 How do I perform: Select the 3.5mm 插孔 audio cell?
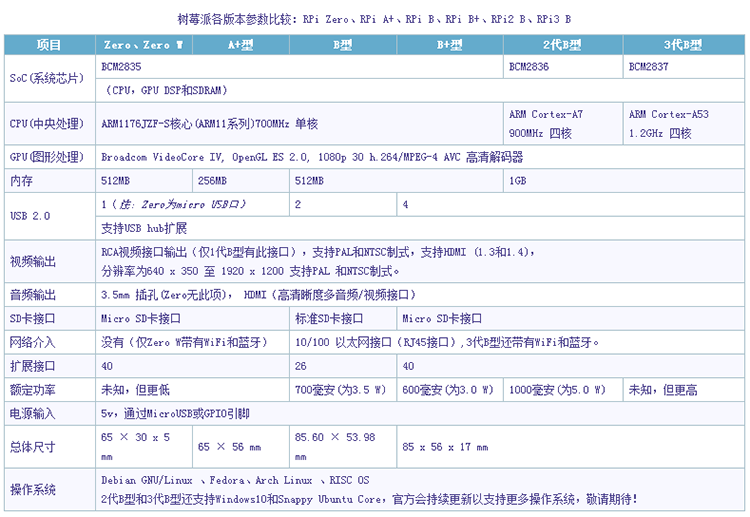pyautogui.click(x=420, y=295)
